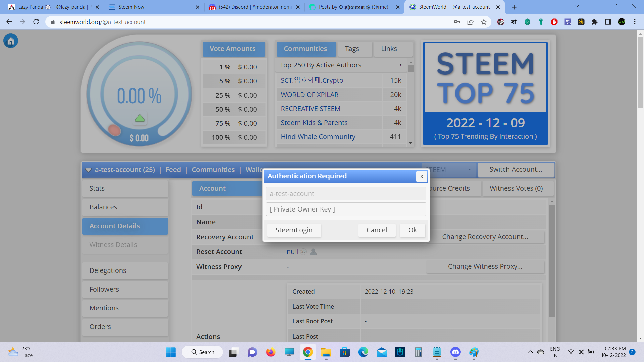
Task: Collapse the a-test-account panel triangle
Action: click(x=88, y=170)
